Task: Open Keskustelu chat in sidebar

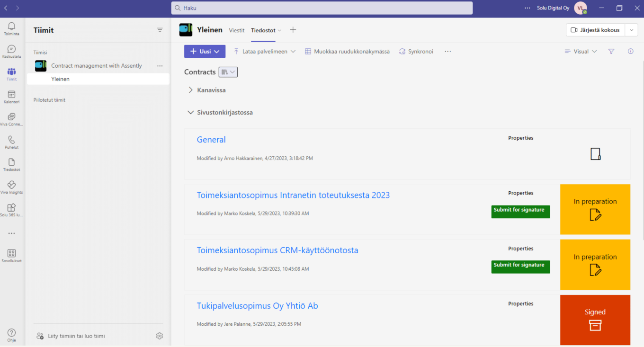Action: [11, 51]
